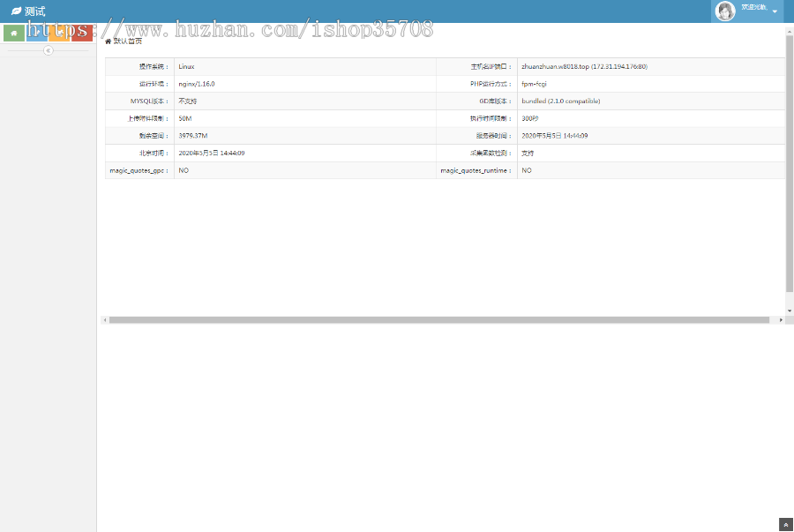This screenshot has height=532, width=794.
Task: Click the 操作系统 label
Action: (154, 67)
